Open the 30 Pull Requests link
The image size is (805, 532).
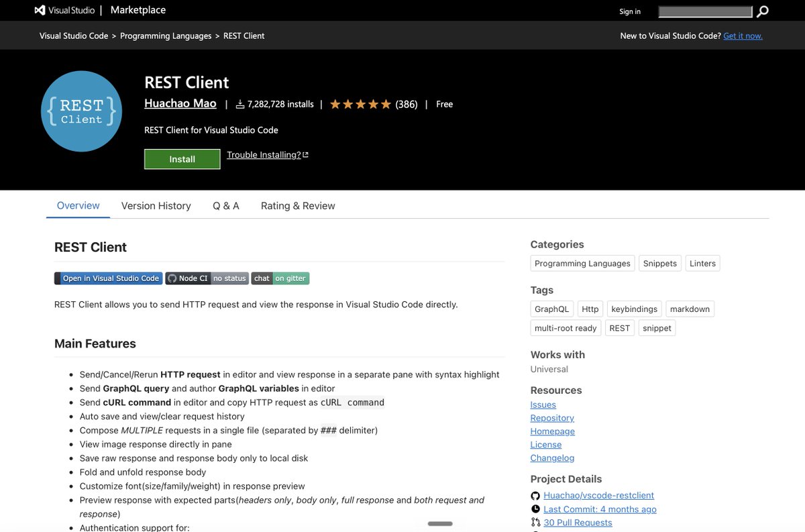tap(578, 523)
